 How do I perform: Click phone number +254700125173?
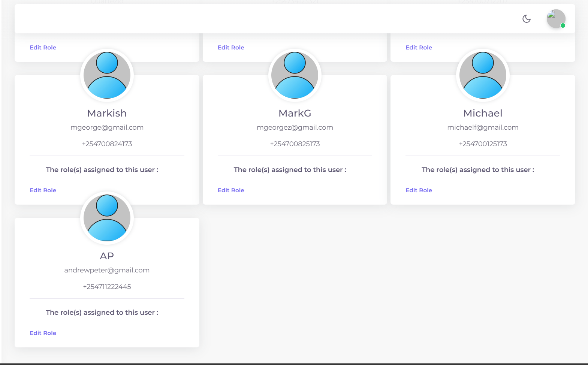(x=483, y=144)
